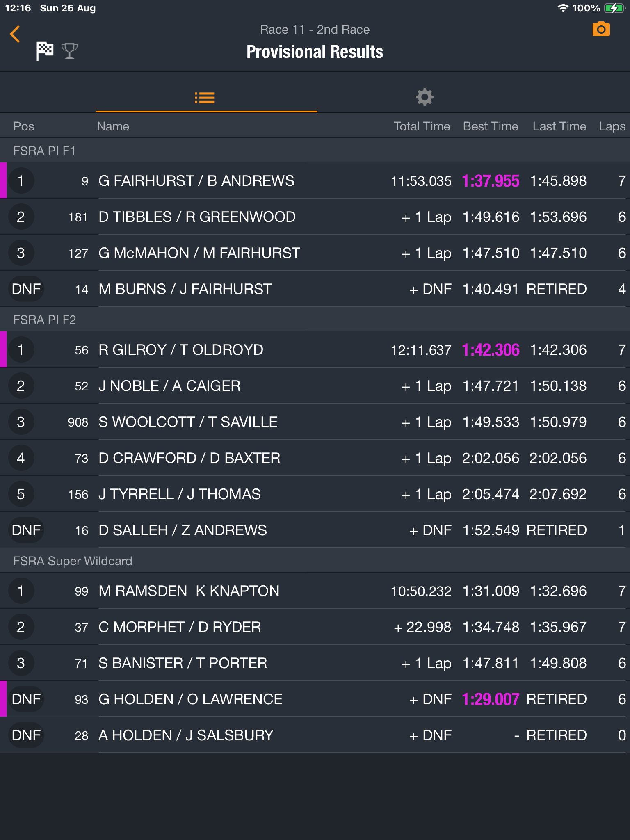Sort by the Best Time column header
630x840 pixels.
[491, 126]
